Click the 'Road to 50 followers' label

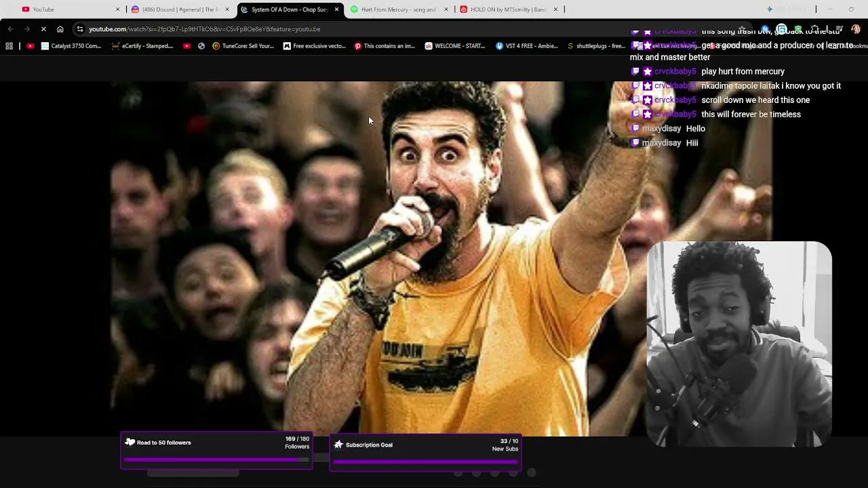pyautogui.click(x=164, y=443)
